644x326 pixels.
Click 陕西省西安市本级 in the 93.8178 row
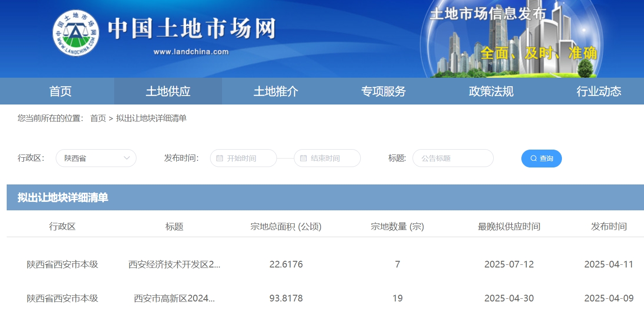click(62, 298)
